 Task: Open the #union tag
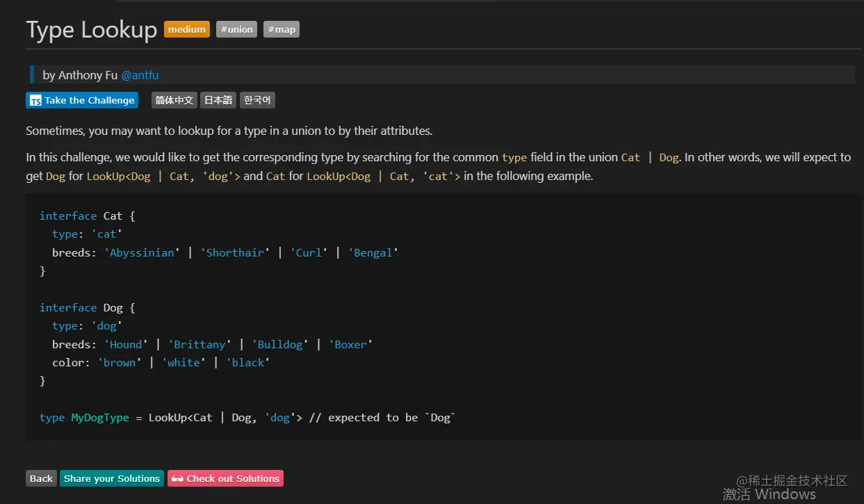(x=236, y=29)
